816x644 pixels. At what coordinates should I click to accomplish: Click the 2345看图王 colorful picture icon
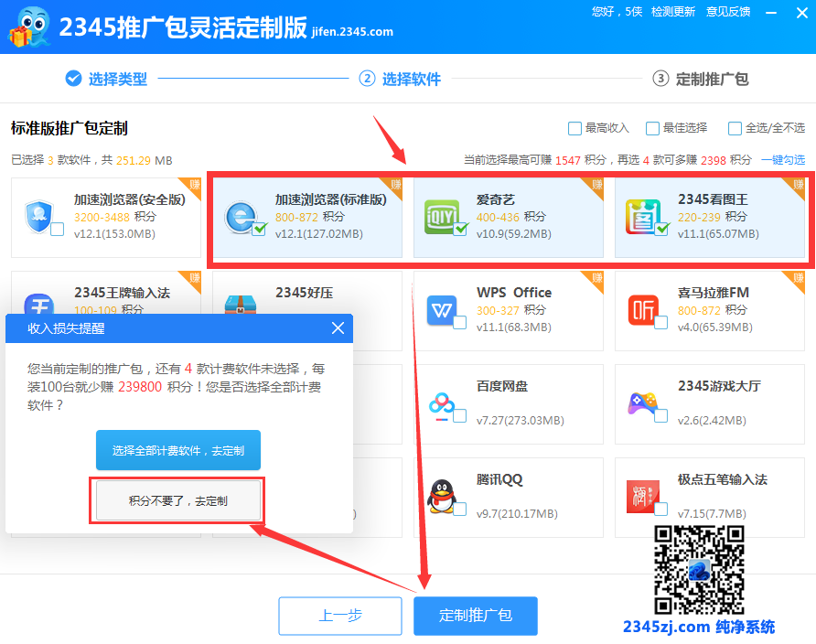pyautogui.click(x=643, y=217)
